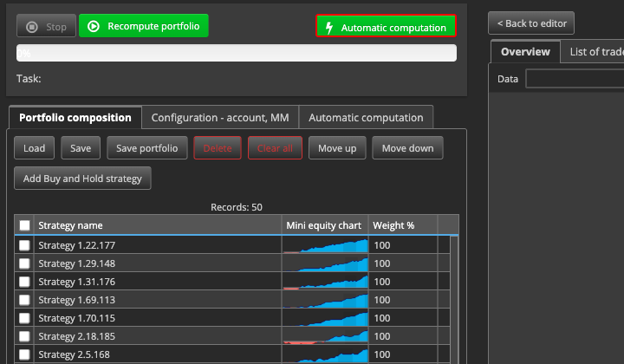624x364 pixels.
Task: Click mini equity chart of Strategy 2.5.168
Action: (325, 354)
